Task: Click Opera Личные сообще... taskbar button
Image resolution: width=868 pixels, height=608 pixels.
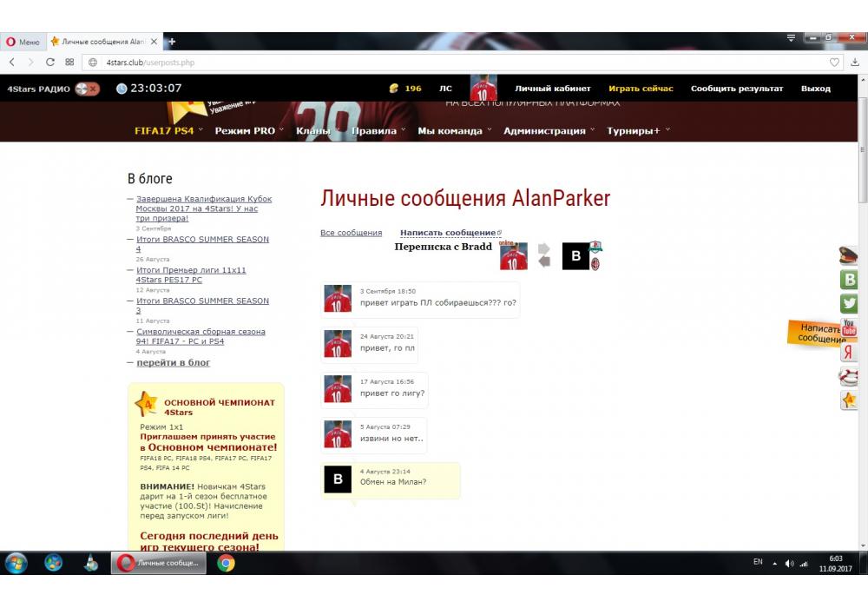Action: click(159, 563)
